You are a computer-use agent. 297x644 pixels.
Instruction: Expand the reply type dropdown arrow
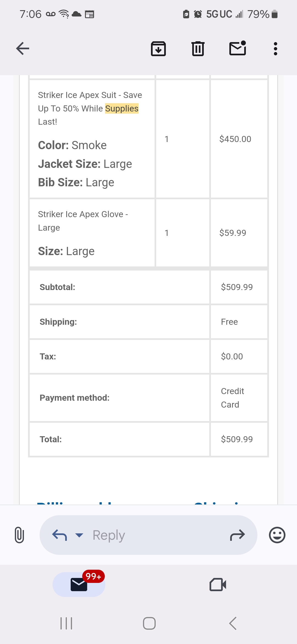coord(79,535)
